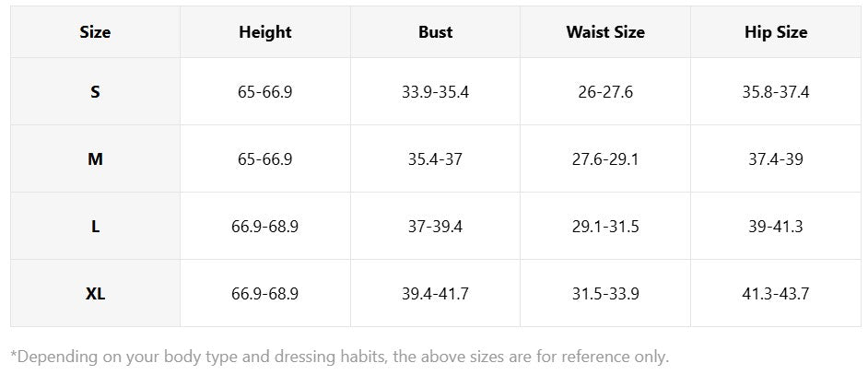Click the S size row label
The width and height of the screenshot is (868, 375).
pos(95,92)
